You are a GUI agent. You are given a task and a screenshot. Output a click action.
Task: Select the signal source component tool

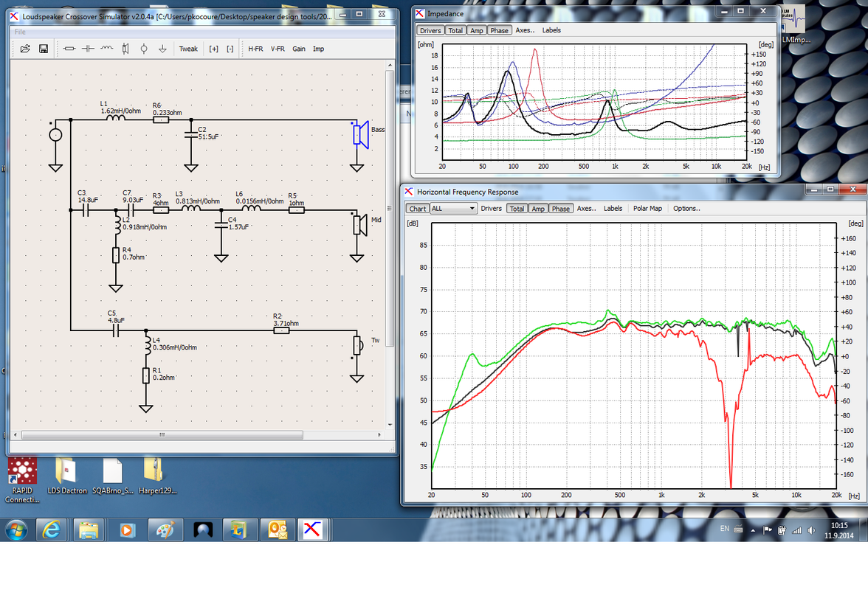tap(144, 49)
